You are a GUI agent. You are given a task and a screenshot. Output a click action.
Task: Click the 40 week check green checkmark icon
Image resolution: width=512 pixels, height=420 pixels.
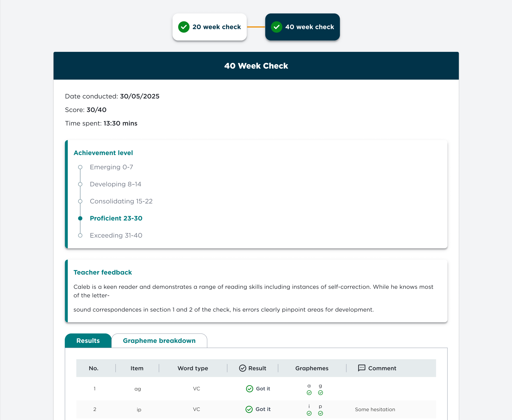point(277,27)
